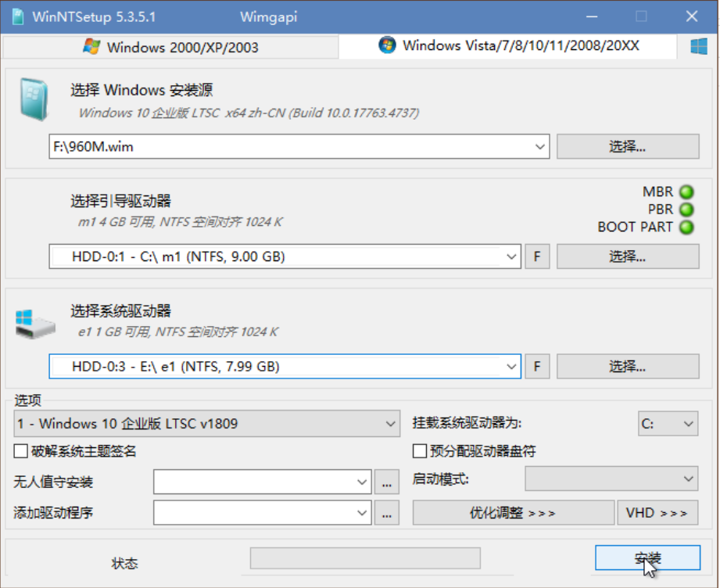The width and height of the screenshot is (720, 588).
Task: Select the Windows Vista/7/8/10/11 tab
Action: pyautogui.click(x=507, y=46)
